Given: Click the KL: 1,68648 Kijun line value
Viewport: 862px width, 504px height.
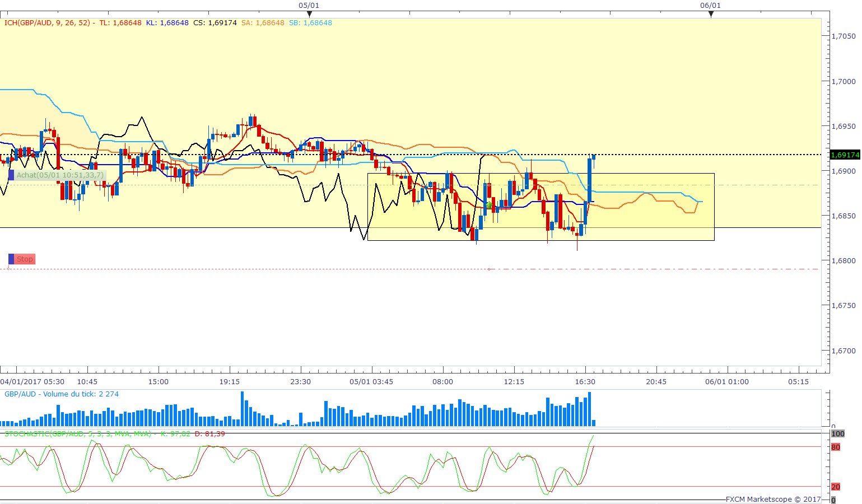Looking at the screenshot, I should pos(167,23).
